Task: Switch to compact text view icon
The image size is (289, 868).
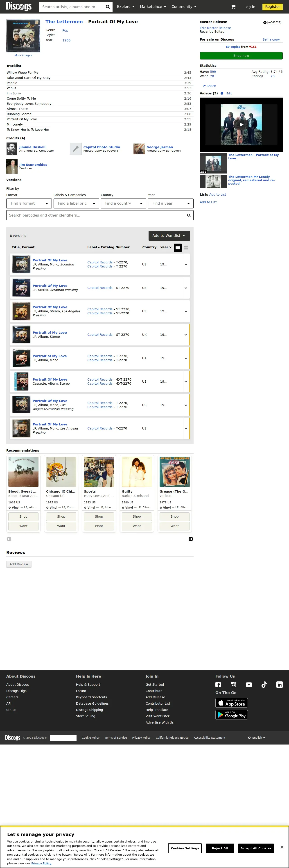Action: tap(186, 247)
